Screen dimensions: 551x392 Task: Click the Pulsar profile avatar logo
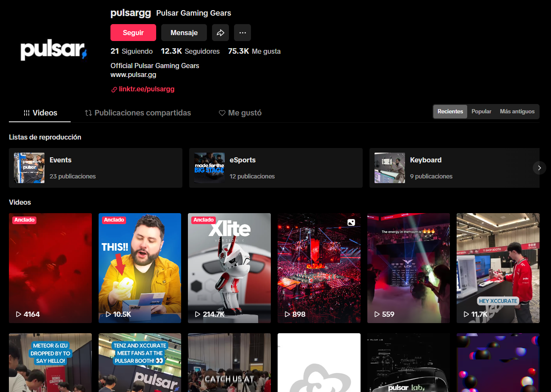[x=53, y=50]
